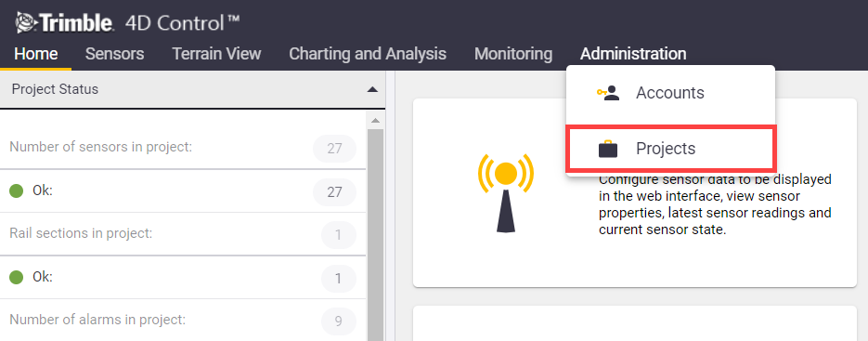Expand the Project Status header
Viewport: 868px width, 341px height.
(193, 89)
